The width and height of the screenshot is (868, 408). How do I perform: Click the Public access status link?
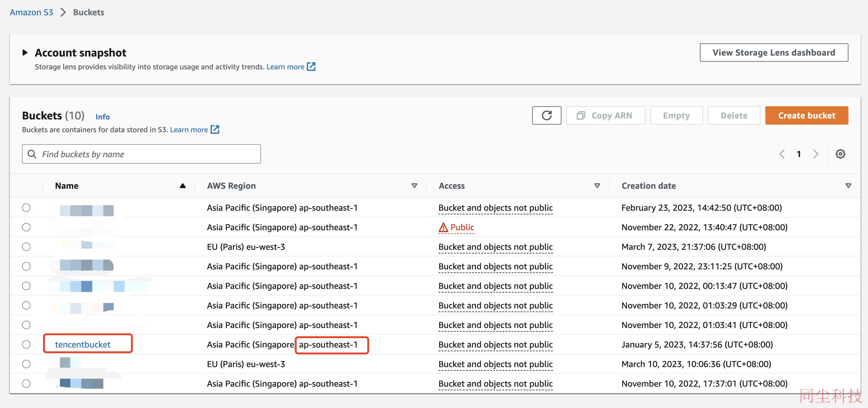[462, 227]
